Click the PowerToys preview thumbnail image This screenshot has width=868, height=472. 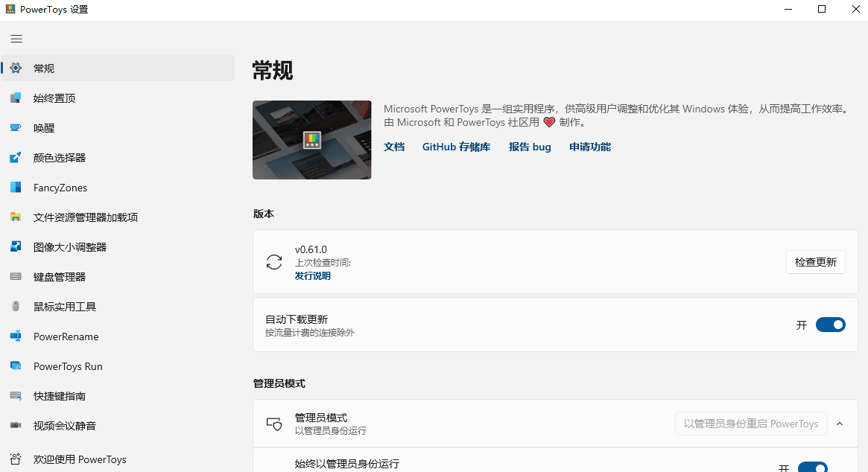click(x=311, y=140)
